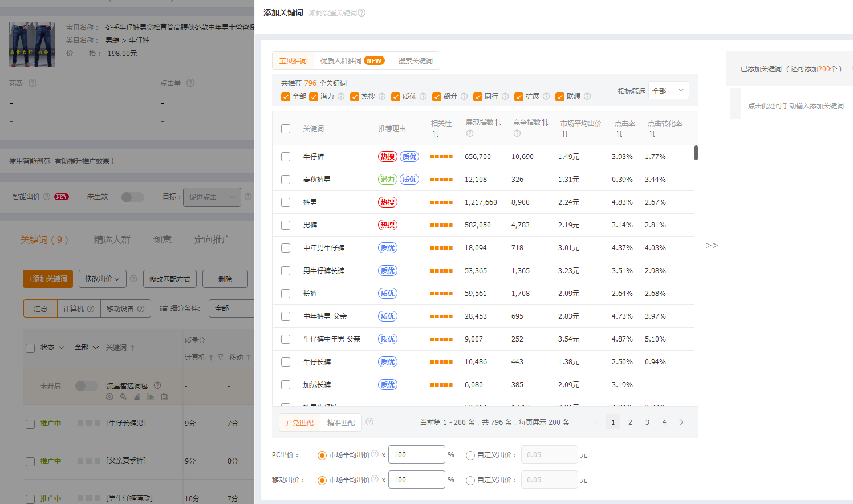Open the 指标筛选 全部 dropdown
The width and height of the screenshot is (853, 504).
[668, 91]
